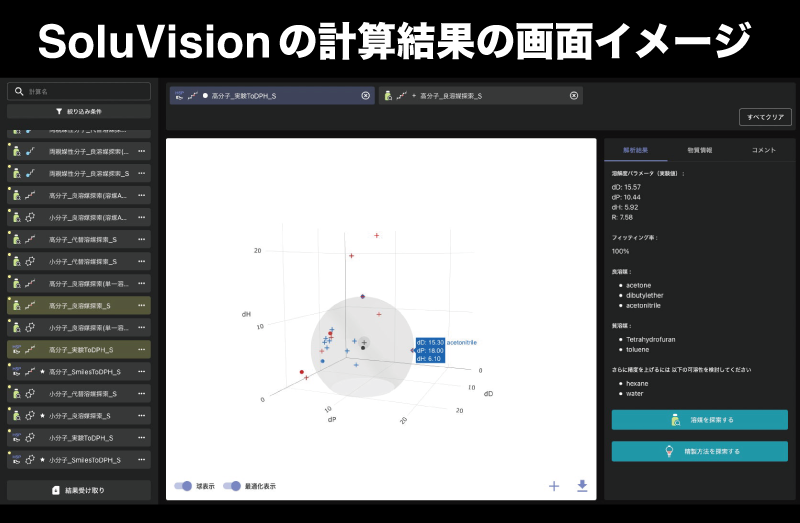Click acetone in the 良溶媒 list
The height and width of the screenshot is (523, 800).
638,285
